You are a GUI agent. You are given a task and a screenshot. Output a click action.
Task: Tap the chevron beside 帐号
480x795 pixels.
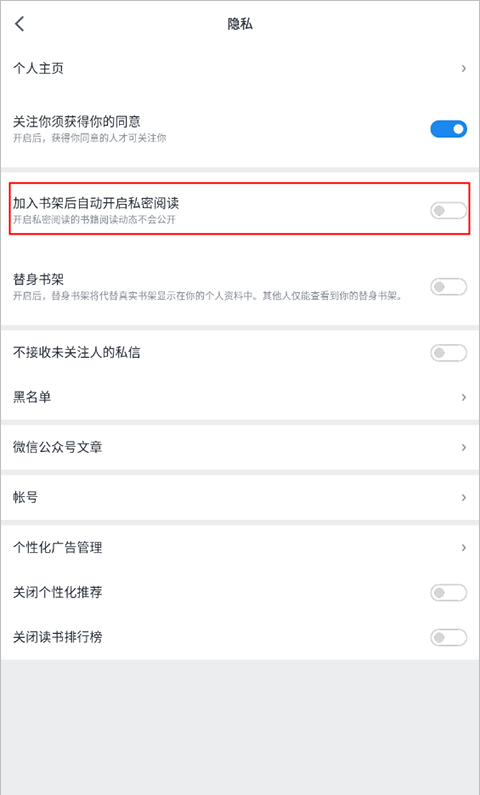(463, 497)
